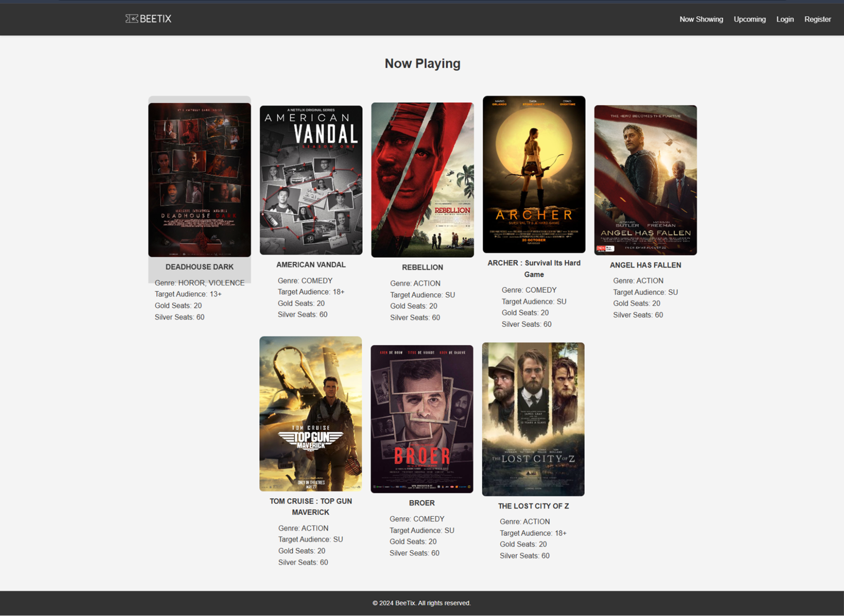Open the American Vandal poster
This screenshot has height=616, width=844.
pos(311,180)
